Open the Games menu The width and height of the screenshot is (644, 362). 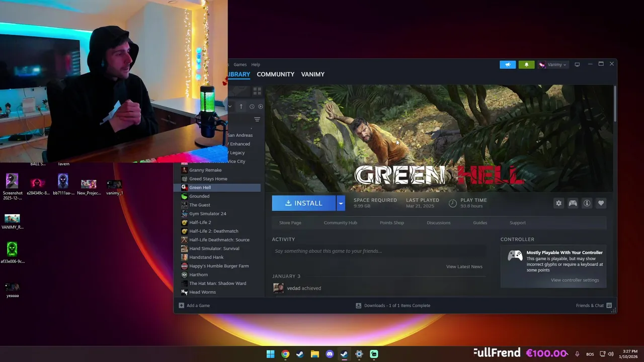click(x=240, y=64)
